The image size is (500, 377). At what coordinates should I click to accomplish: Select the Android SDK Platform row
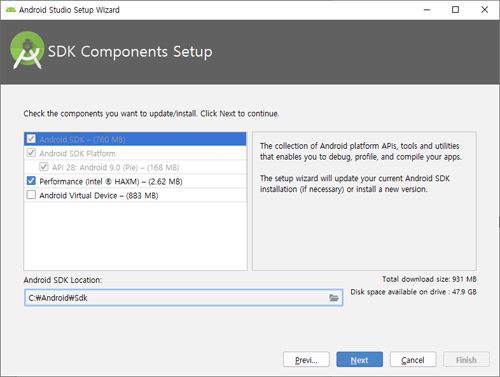pos(135,153)
